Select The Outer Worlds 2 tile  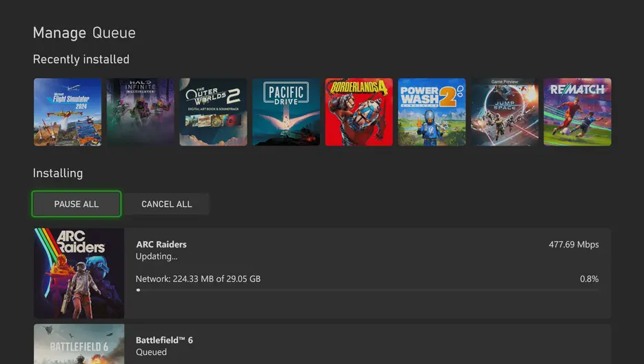coord(213,112)
